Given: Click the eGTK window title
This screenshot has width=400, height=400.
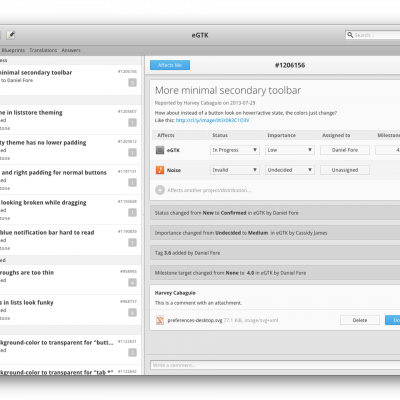Looking at the screenshot, I should click(x=200, y=35).
